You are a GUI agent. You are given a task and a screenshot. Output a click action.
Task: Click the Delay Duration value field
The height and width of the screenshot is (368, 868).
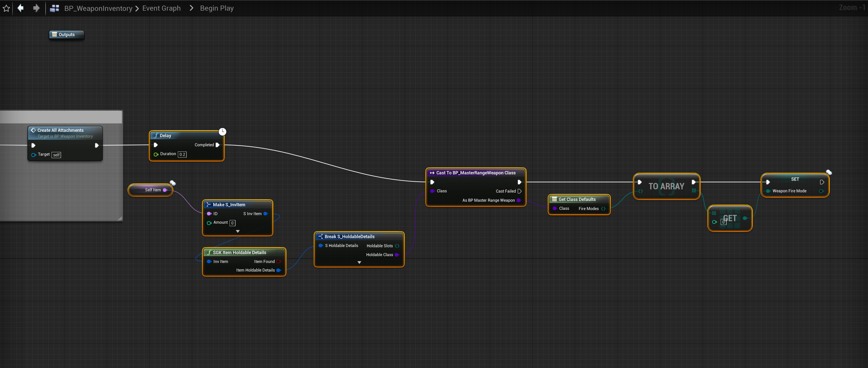(x=182, y=155)
